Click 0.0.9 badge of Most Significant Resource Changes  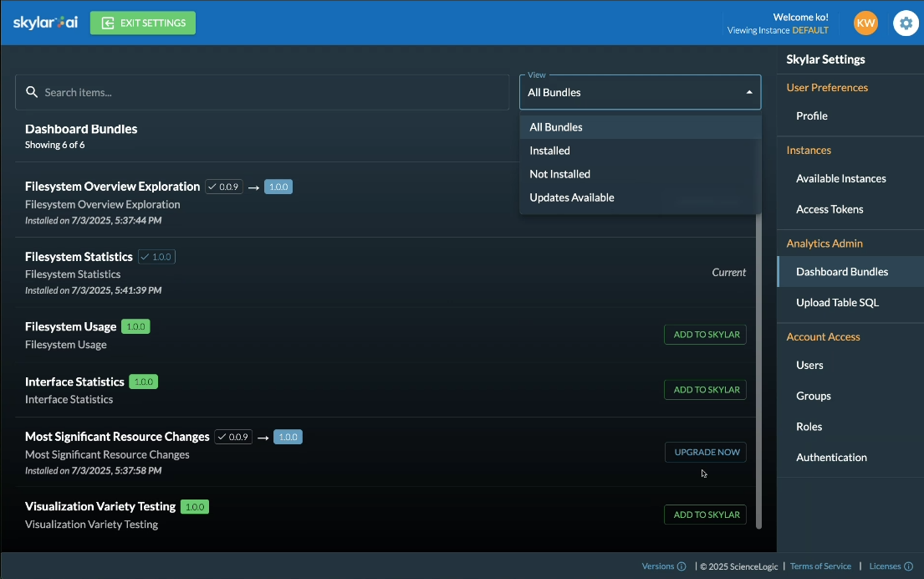[x=233, y=437]
